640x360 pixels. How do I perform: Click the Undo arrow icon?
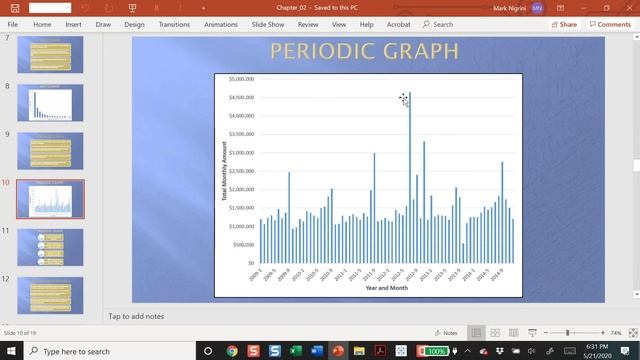pyautogui.click(x=85, y=8)
